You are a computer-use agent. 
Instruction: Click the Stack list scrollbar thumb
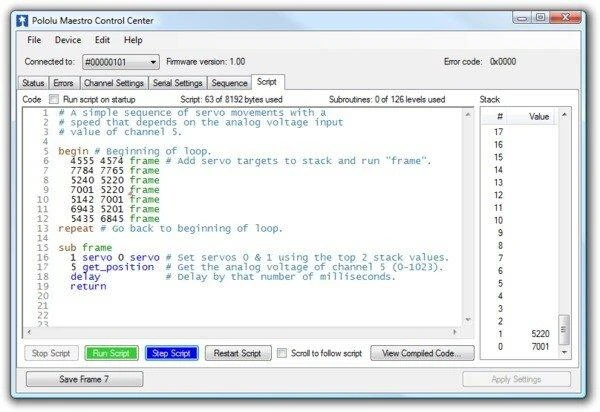coord(564,329)
